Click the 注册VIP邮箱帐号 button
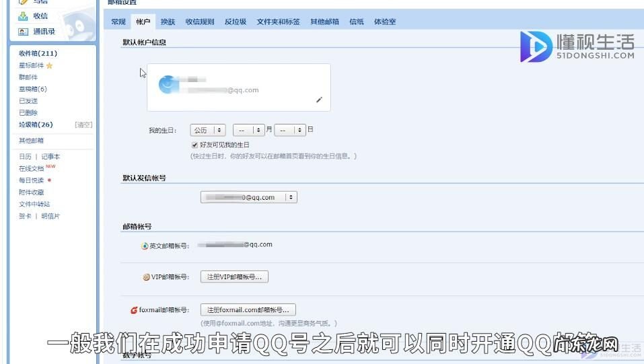The image size is (644, 364). [x=234, y=277]
